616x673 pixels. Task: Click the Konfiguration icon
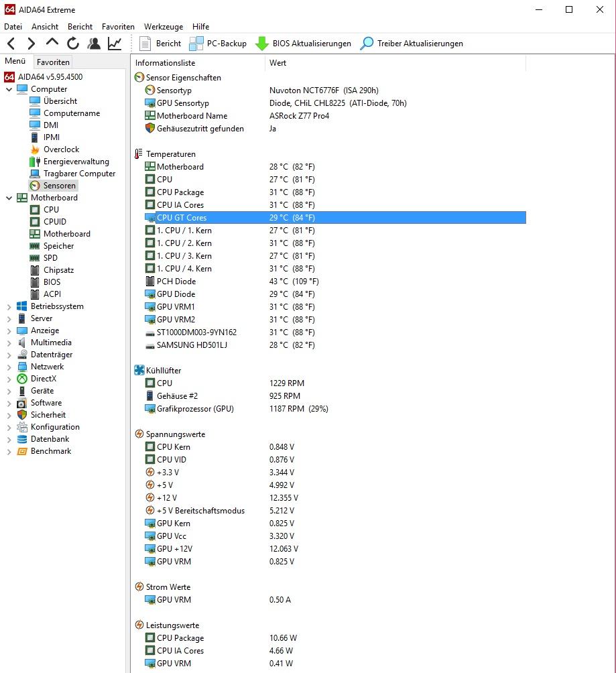22,427
